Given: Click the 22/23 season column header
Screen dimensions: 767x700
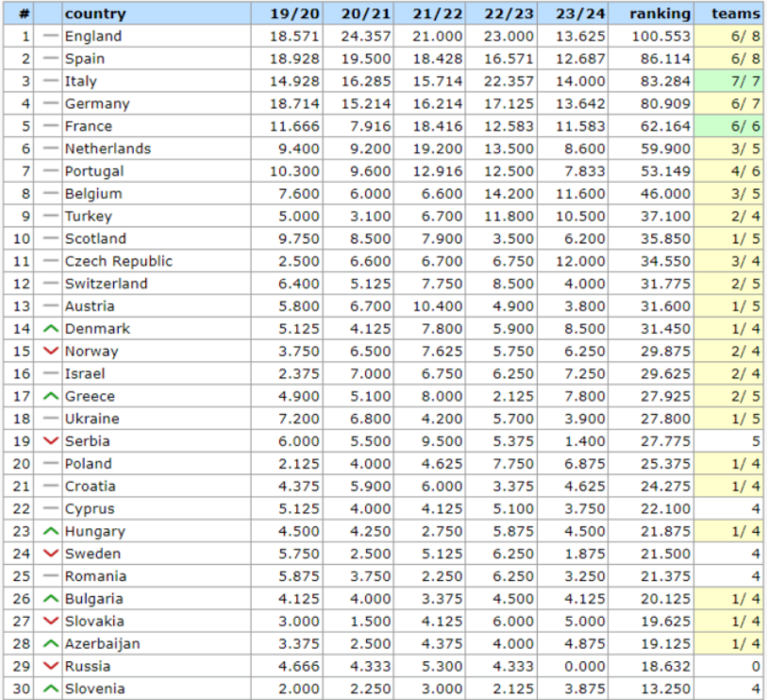Looking at the screenshot, I should pyautogui.click(x=501, y=13).
